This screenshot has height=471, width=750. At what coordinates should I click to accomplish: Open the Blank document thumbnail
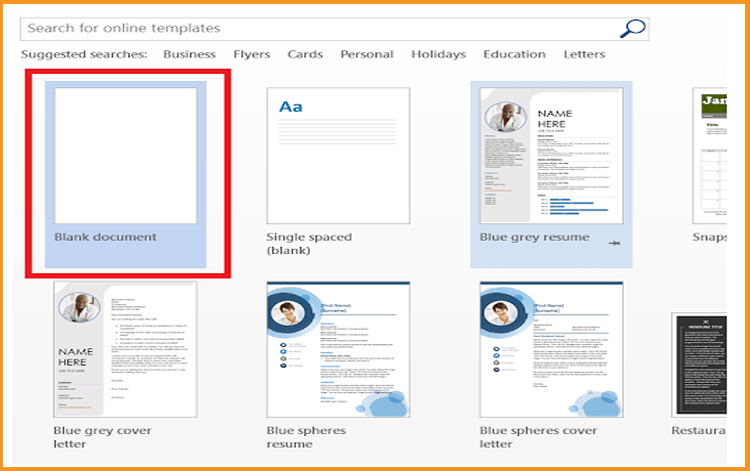(x=126, y=155)
